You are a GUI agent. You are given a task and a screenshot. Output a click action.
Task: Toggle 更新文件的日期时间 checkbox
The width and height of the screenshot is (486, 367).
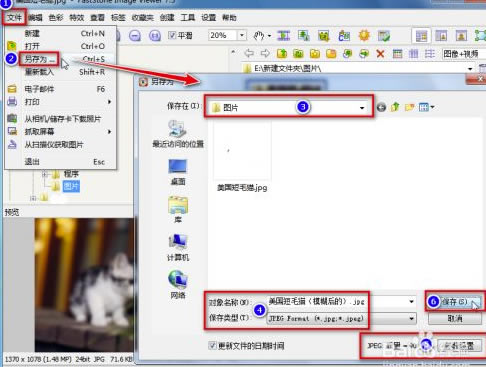pos(212,346)
